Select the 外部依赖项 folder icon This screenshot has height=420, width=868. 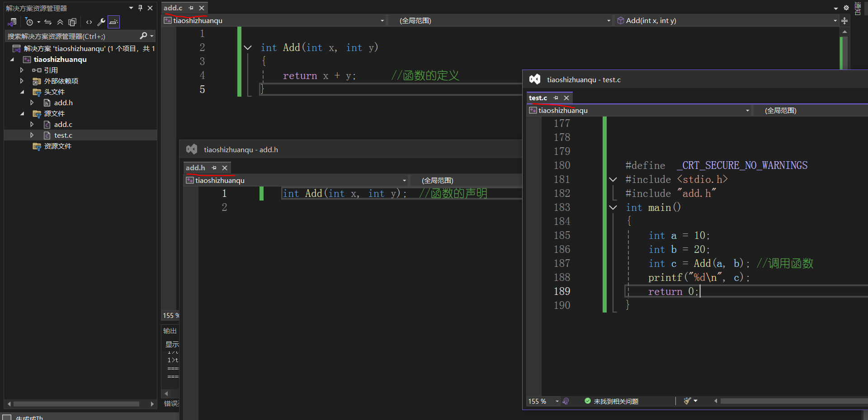point(37,81)
